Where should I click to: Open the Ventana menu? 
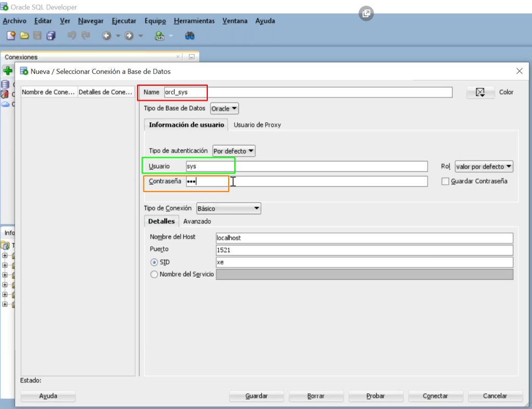235,21
